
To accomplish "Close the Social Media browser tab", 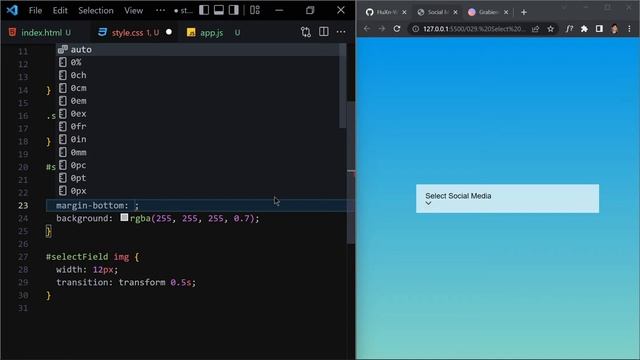I will pyautogui.click(x=456, y=12).
